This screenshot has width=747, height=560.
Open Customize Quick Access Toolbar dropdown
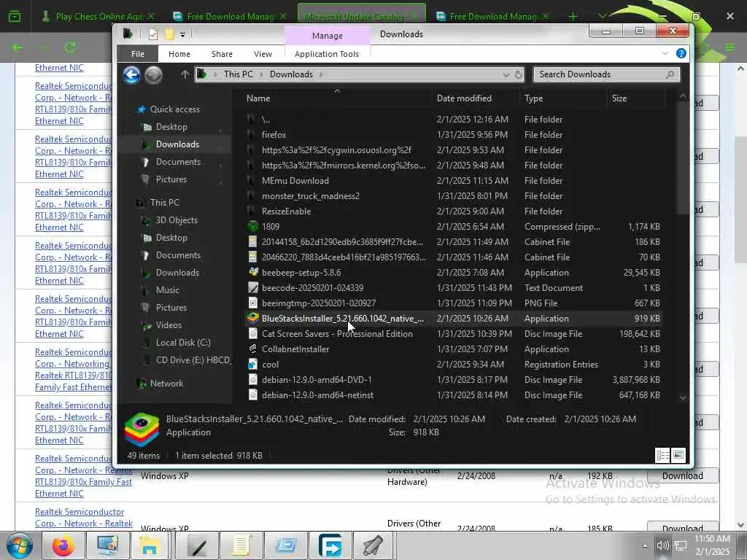(x=182, y=34)
